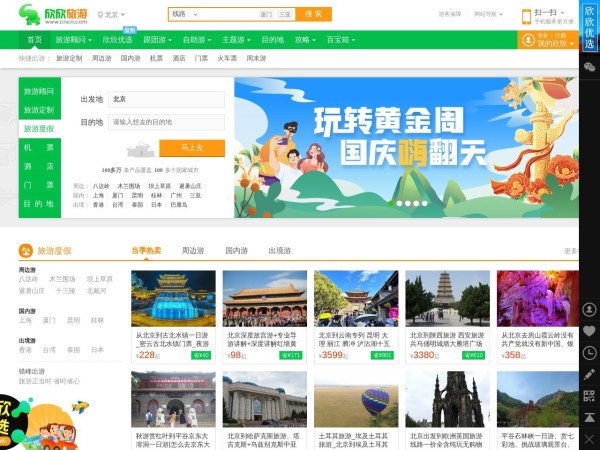Open WeChat icon in right sidebar
Screen dimensions: 600x450
pos(589,66)
